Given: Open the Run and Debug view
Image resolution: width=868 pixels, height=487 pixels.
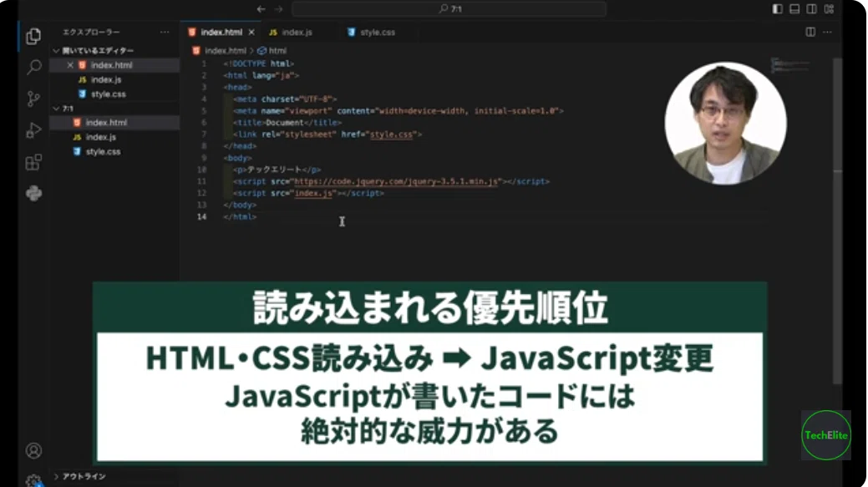Looking at the screenshot, I should (x=33, y=130).
